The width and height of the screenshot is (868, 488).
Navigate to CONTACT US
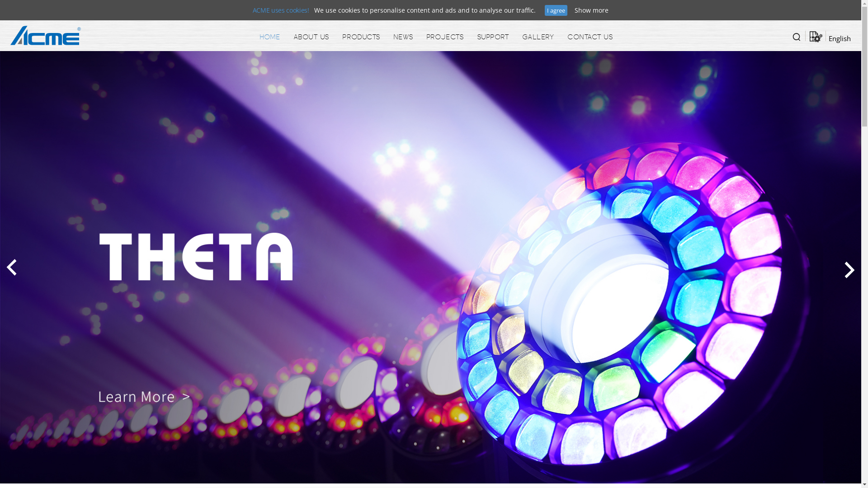point(590,37)
